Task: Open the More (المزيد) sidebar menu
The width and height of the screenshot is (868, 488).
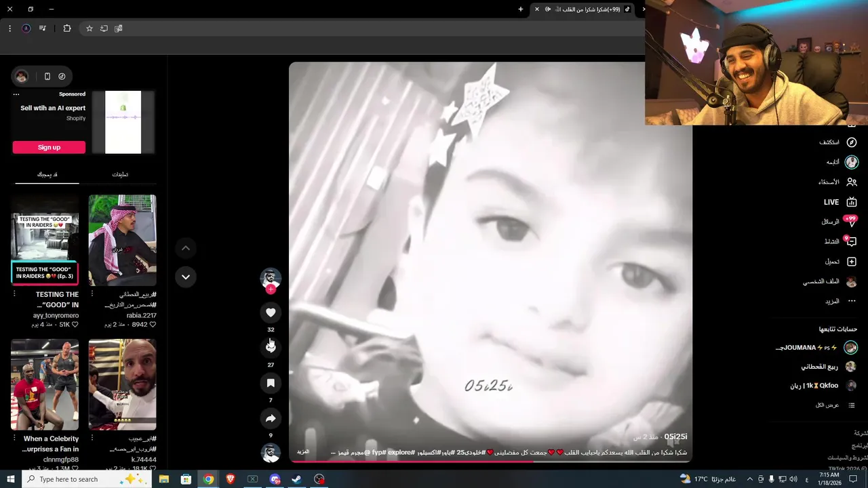Action: coord(841,301)
